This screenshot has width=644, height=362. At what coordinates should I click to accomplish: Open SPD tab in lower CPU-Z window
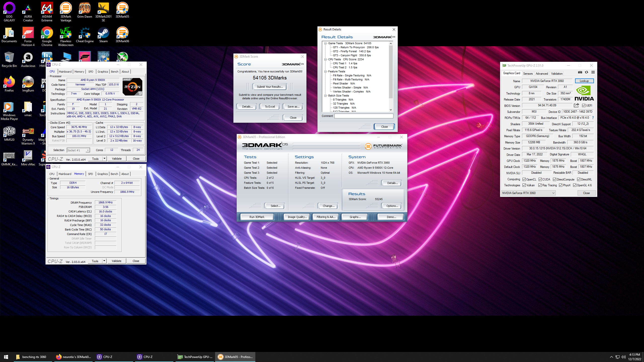90,174
